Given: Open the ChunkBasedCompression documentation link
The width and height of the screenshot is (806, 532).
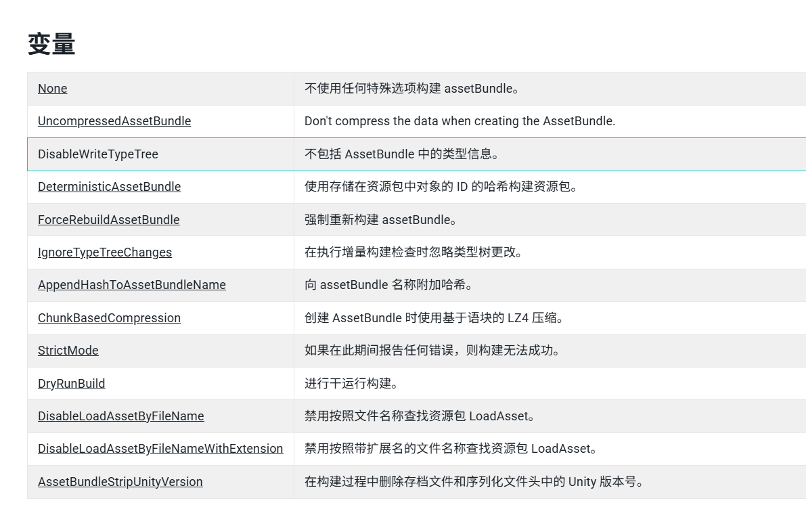Looking at the screenshot, I should (x=109, y=317).
